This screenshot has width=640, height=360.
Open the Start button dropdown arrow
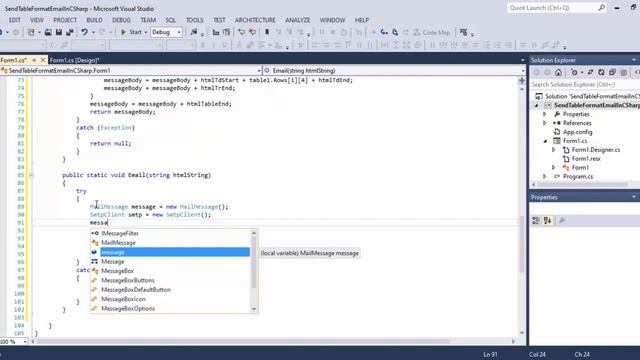point(146,32)
